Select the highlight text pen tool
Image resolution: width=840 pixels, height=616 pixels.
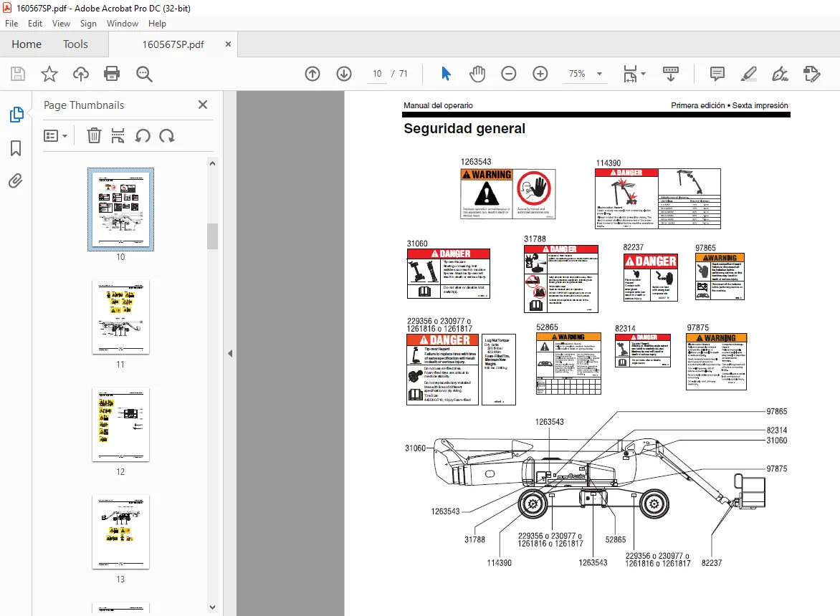749,74
